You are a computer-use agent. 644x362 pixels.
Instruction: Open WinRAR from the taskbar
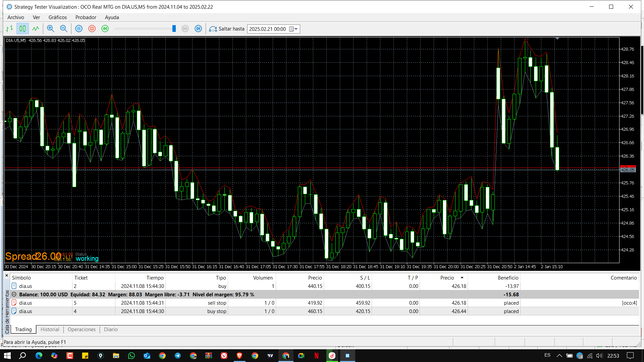click(209, 356)
